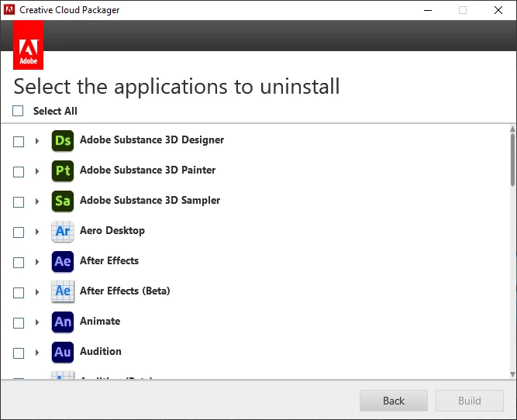
Task: Check the After Effects (Beta) checkbox
Action: click(x=19, y=293)
